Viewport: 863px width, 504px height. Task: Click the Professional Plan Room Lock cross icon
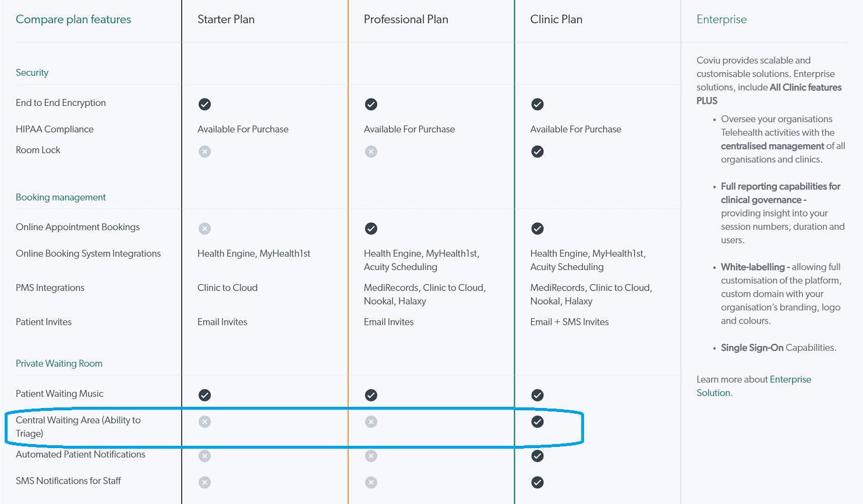click(371, 151)
